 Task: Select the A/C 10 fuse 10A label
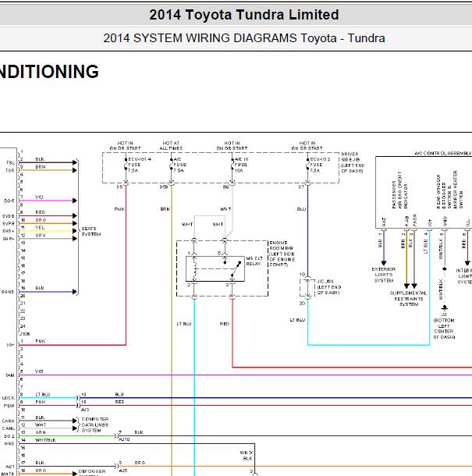tap(241, 165)
